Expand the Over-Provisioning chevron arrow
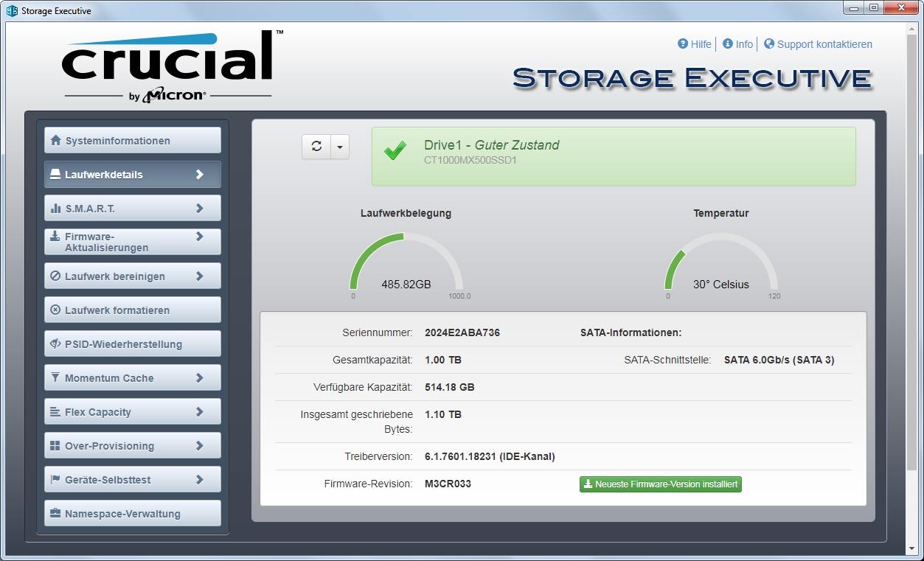The image size is (924, 561). 200,446
